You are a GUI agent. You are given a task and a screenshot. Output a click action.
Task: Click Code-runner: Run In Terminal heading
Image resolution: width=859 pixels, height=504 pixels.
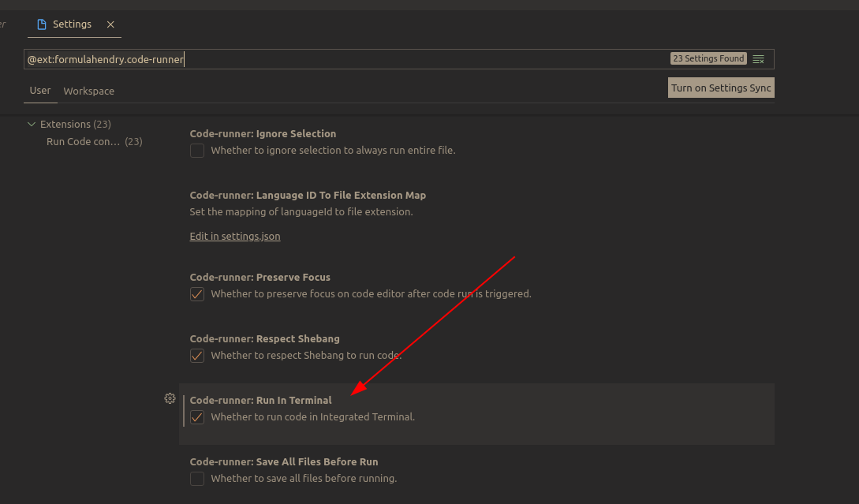point(261,401)
